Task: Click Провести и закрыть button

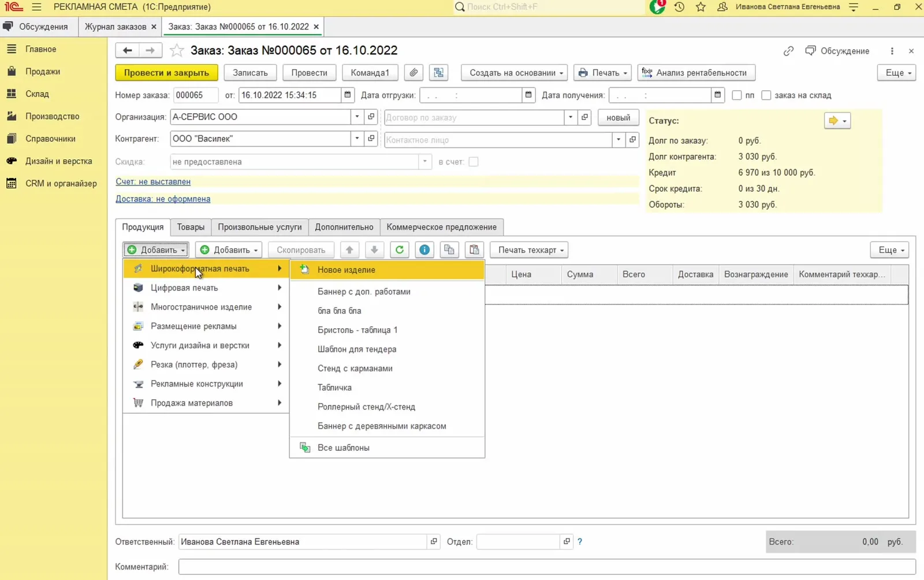Action: coord(166,73)
